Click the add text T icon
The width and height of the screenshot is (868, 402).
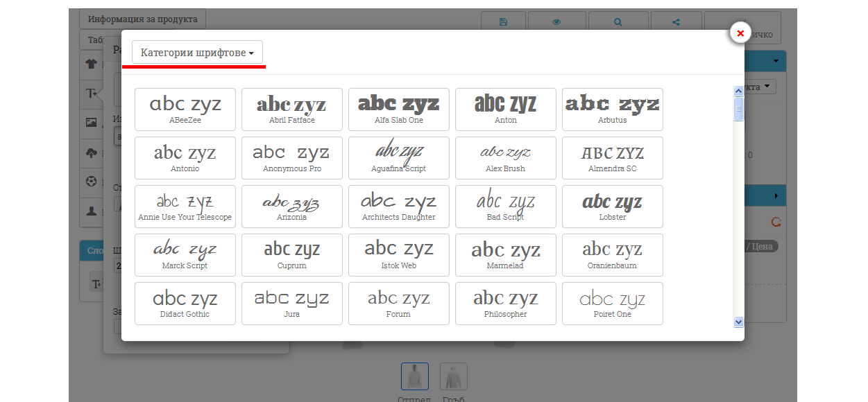pos(91,93)
